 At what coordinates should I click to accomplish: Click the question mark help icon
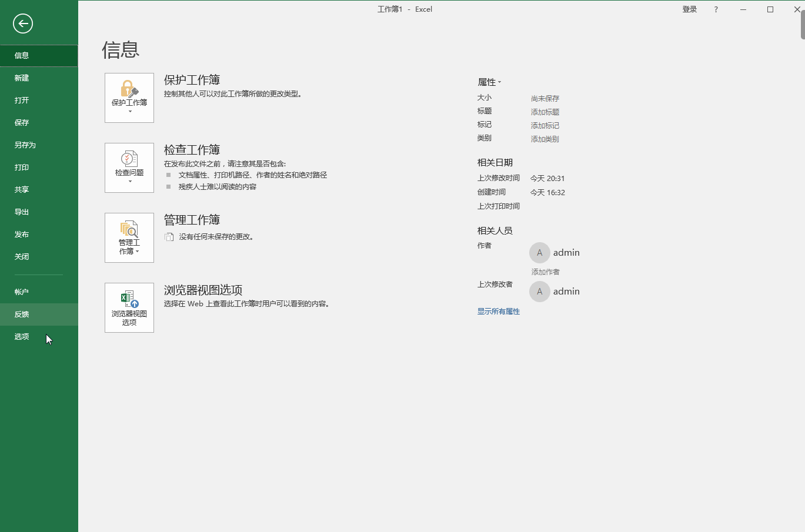point(716,9)
